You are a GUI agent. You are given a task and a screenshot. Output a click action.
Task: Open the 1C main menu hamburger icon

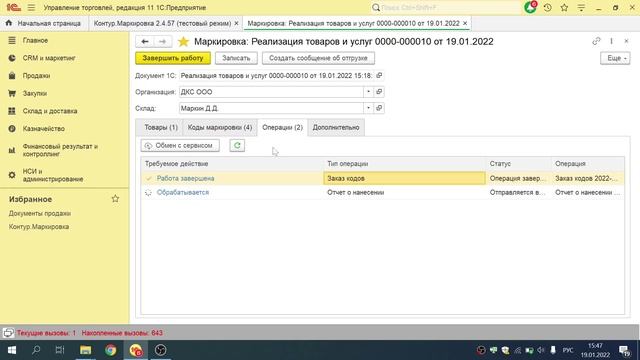click(31, 7)
